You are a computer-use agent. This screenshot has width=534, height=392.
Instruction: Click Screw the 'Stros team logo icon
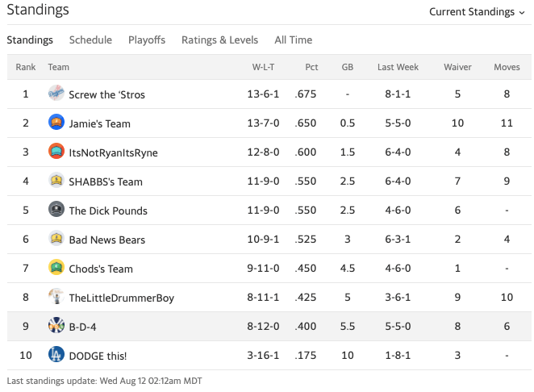pos(56,94)
